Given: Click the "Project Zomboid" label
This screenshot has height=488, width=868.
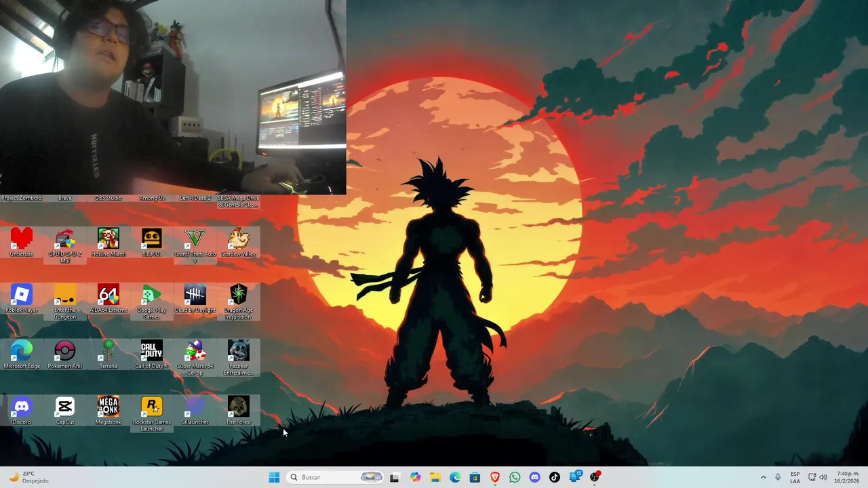Looking at the screenshot, I should 22,198.
